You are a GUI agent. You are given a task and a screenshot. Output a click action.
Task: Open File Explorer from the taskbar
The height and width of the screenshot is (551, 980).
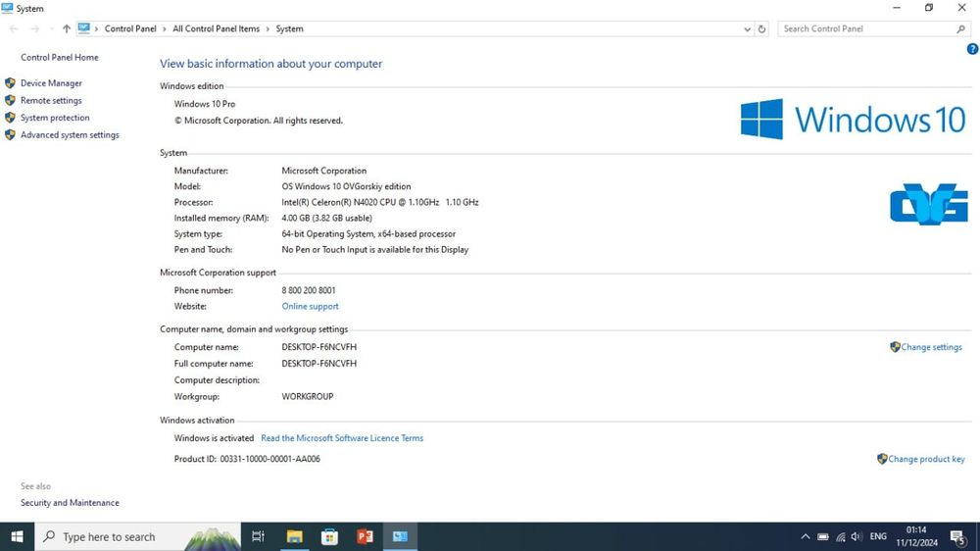click(x=294, y=536)
